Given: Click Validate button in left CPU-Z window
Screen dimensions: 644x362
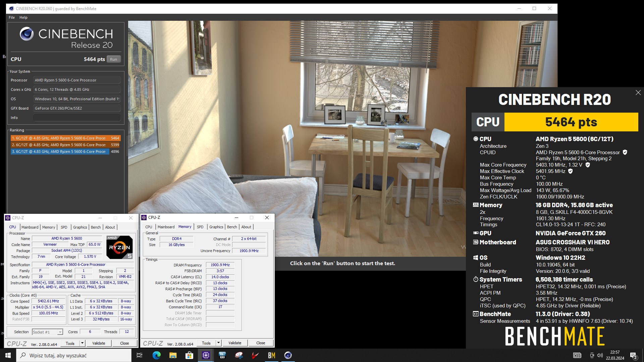Looking at the screenshot, I should click(x=99, y=343).
